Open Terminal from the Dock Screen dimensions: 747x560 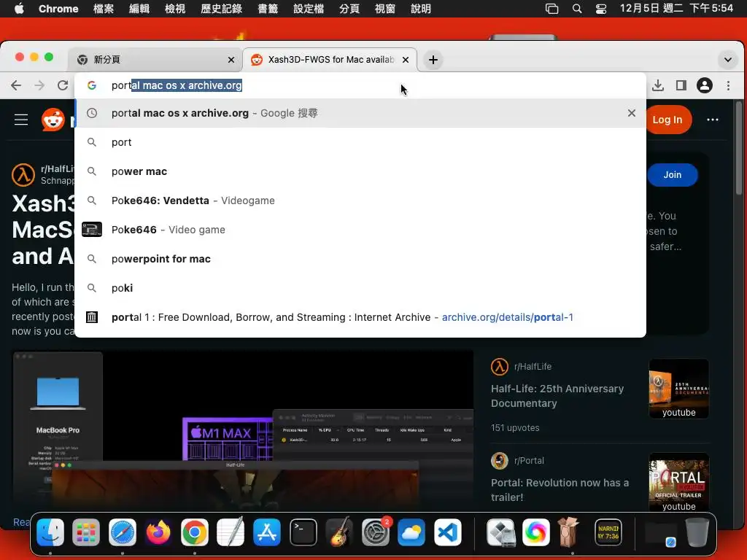tap(303, 532)
